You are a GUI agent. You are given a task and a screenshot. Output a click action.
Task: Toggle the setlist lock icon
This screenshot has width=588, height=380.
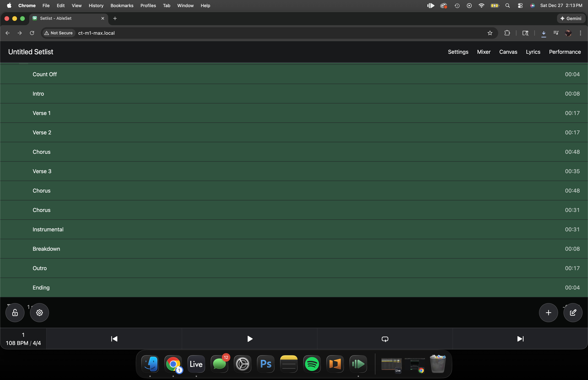pyautogui.click(x=15, y=313)
